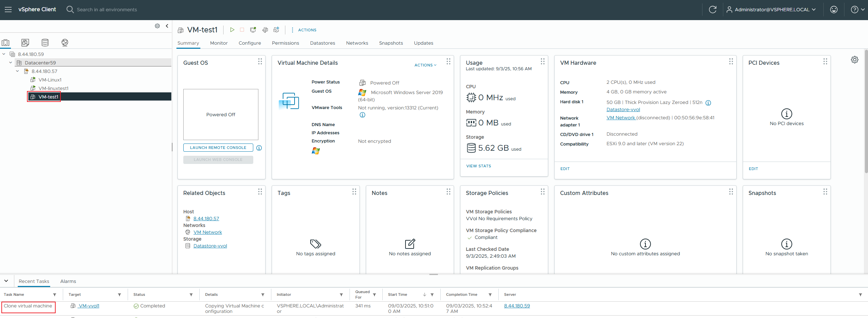Launch console using the monitor toolbar icon
The height and width of the screenshot is (318, 868).
253,30
